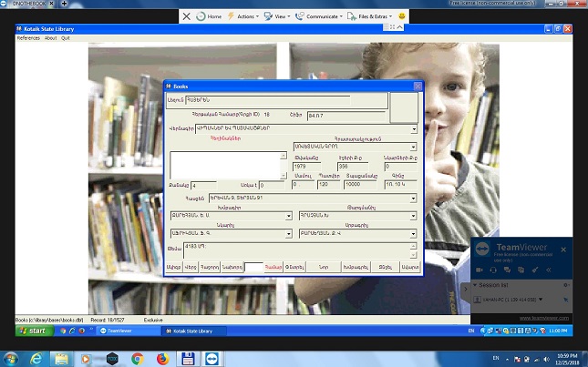Open Chrome from the outer taskbar
This screenshot has width=588, height=367.
click(x=137, y=359)
